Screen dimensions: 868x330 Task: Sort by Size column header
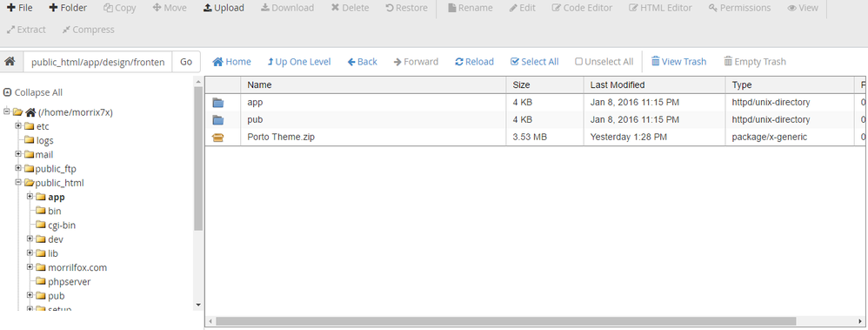[x=544, y=84]
